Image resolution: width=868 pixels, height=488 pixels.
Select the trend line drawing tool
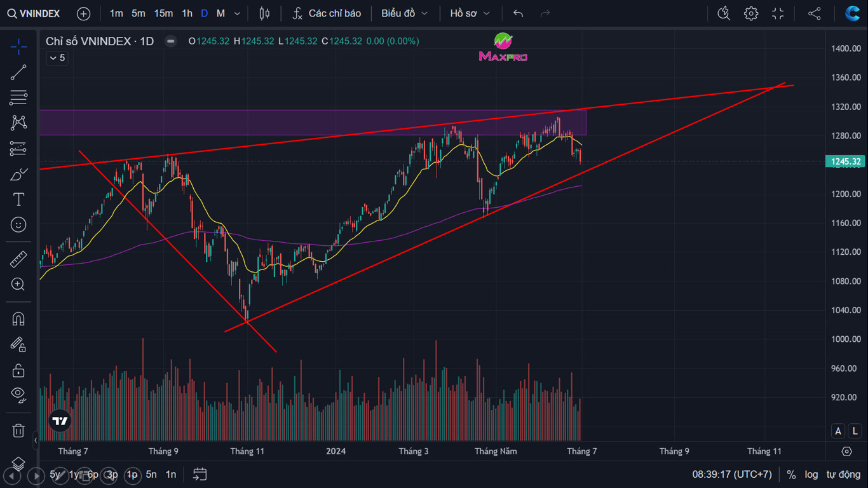click(x=18, y=72)
